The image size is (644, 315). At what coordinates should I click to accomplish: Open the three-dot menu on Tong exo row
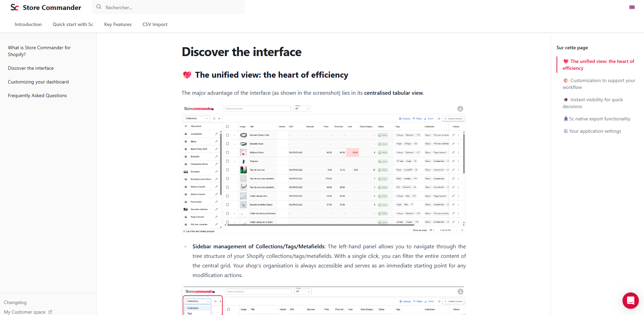click(x=458, y=161)
